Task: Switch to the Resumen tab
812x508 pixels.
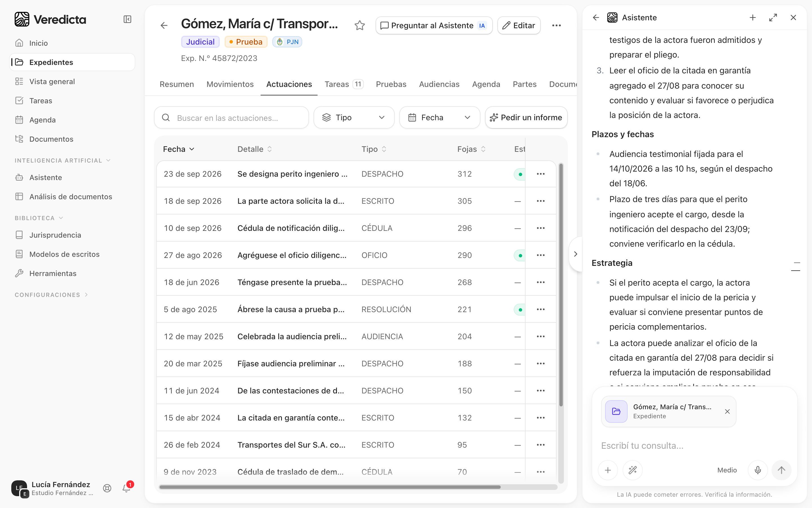Action: pos(176,84)
